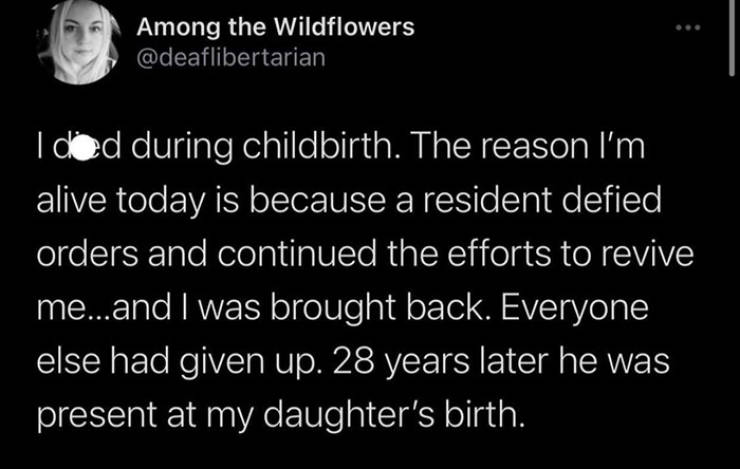The image size is (740, 469).
Task: Click the word orders in the tweet
Action: (88, 254)
